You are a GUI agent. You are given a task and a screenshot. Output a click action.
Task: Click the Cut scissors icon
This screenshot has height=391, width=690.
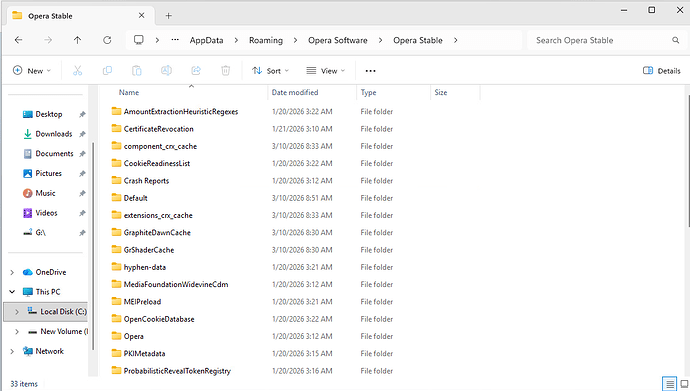77,70
